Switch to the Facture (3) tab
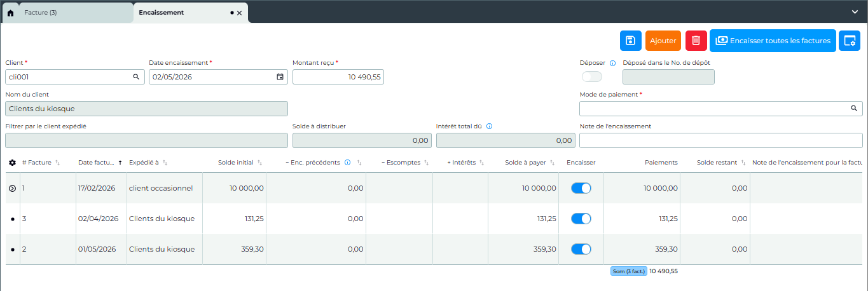The image size is (868, 291). click(x=41, y=13)
